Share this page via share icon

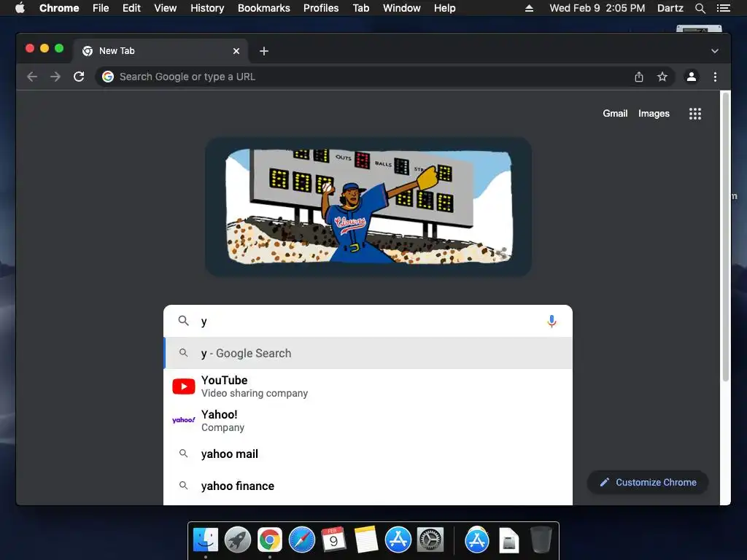click(x=639, y=77)
